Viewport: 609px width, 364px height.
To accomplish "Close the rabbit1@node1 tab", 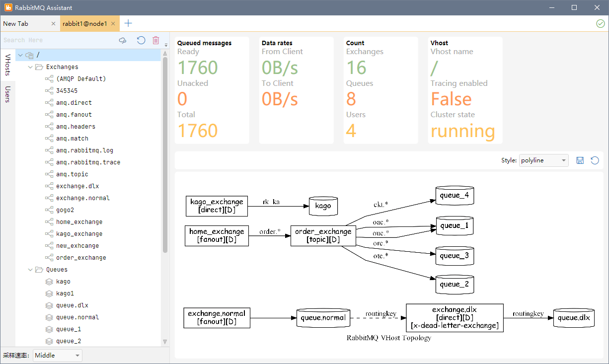I will point(113,23).
